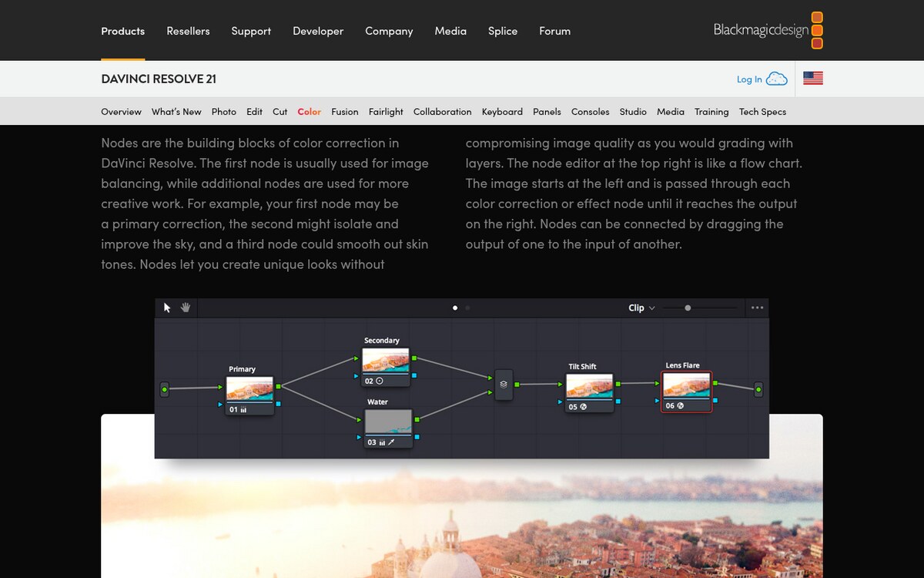Go to the Keyboard tab
This screenshot has width=924, height=578.
[502, 112]
